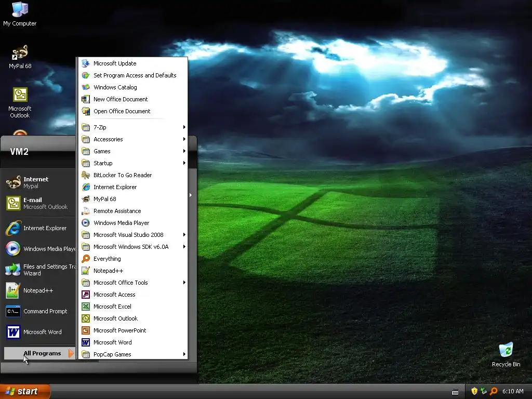This screenshot has height=399, width=532.
Task: Launch Internet Explorer from the programs list
Action: (132, 187)
